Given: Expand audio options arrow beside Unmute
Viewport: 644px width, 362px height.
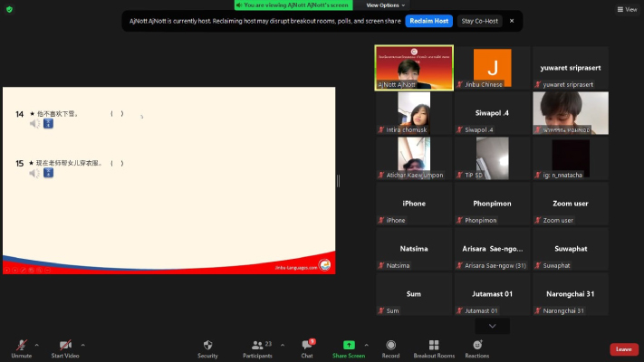Looking at the screenshot, I should 36,344.
